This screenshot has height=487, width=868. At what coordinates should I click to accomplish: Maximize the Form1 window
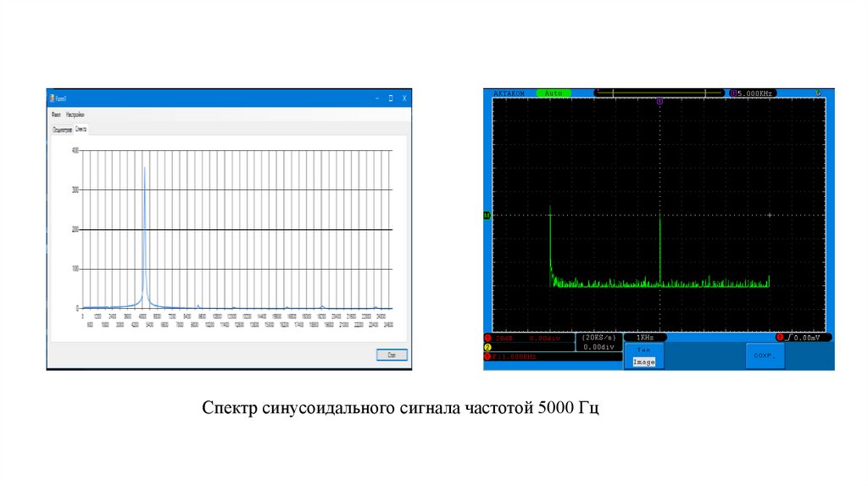pos(391,98)
